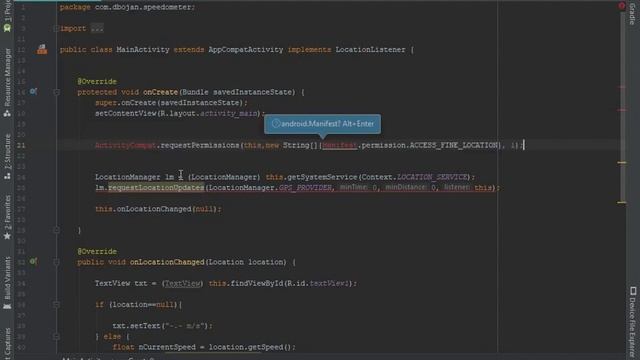This screenshot has width=640, height=360.
Task: Unfold the collapsed import ellipsis
Action: tap(97, 29)
